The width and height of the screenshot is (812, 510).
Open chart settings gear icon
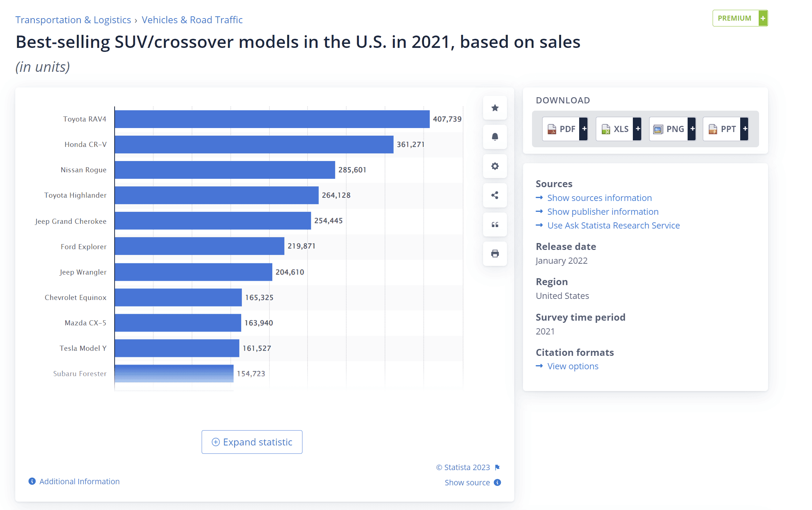coord(495,166)
